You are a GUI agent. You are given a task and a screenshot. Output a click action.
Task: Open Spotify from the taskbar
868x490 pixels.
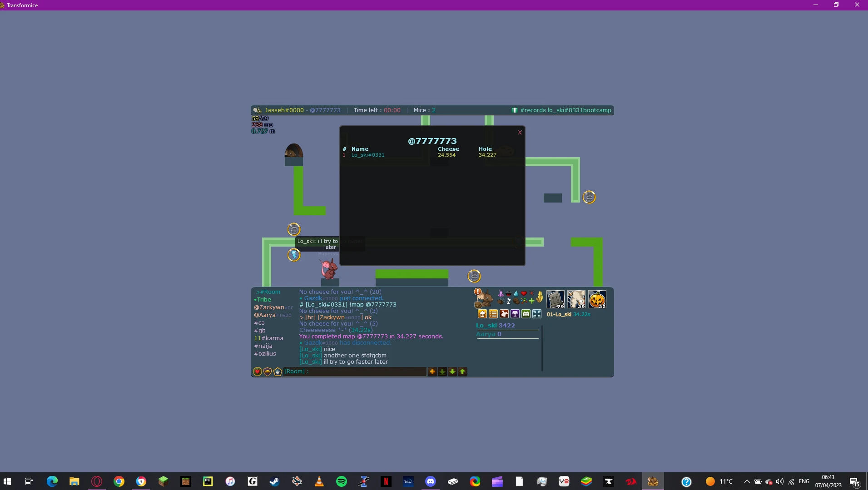click(x=342, y=481)
